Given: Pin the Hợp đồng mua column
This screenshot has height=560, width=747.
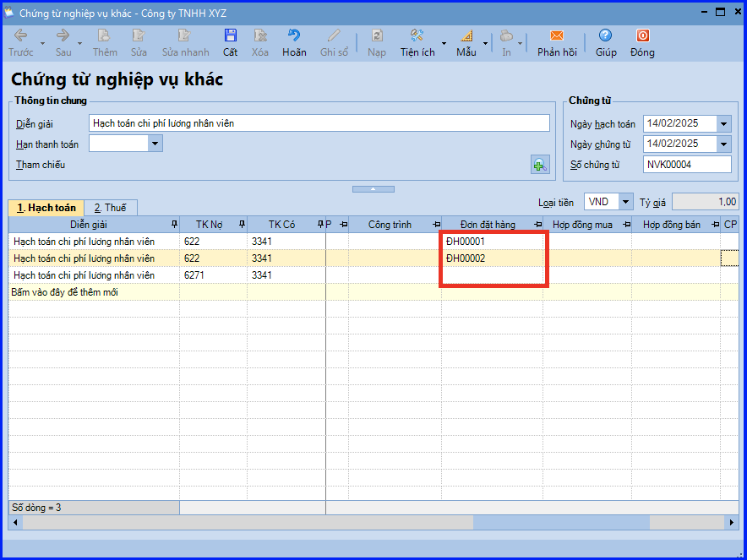Looking at the screenshot, I should pyautogui.click(x=627, y=225).
